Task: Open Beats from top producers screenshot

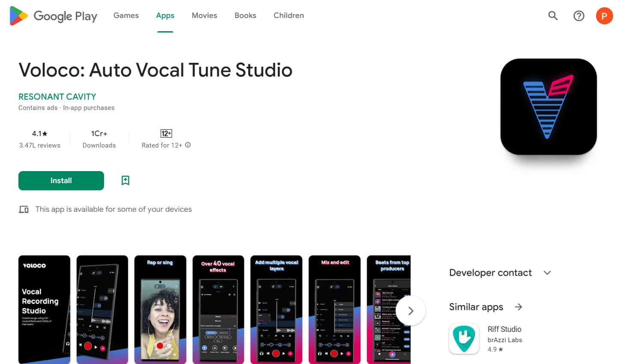Action: click(389, 310)
